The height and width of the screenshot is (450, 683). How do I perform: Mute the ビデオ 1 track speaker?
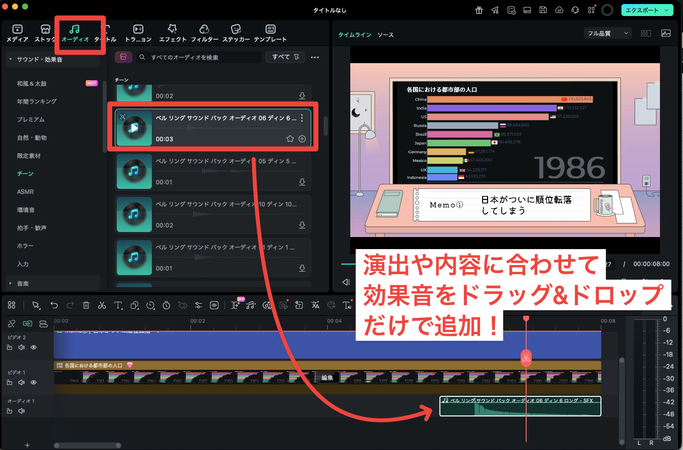tap(21, 382)
